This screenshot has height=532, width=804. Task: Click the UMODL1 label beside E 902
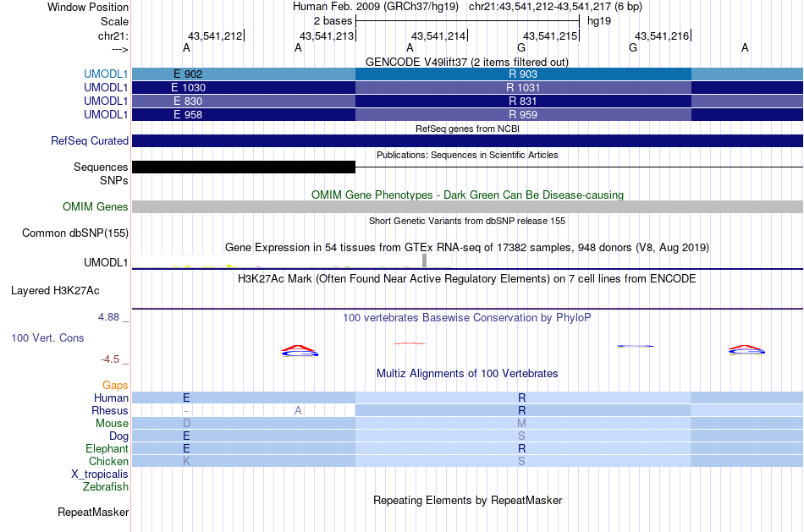click(106, 74)
